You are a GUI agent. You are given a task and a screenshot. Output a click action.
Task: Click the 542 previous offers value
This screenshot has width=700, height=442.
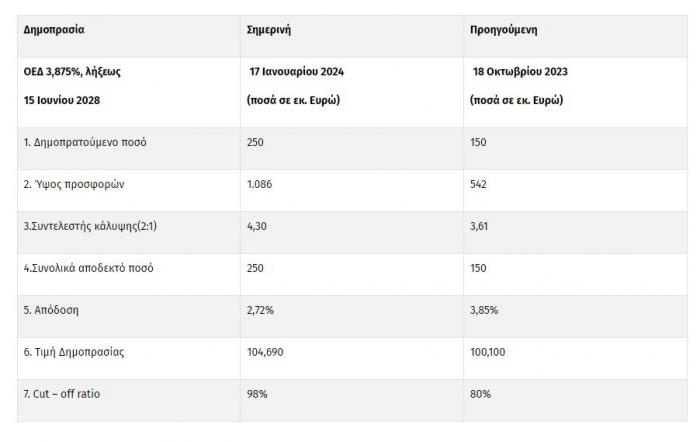pos(478,184)
